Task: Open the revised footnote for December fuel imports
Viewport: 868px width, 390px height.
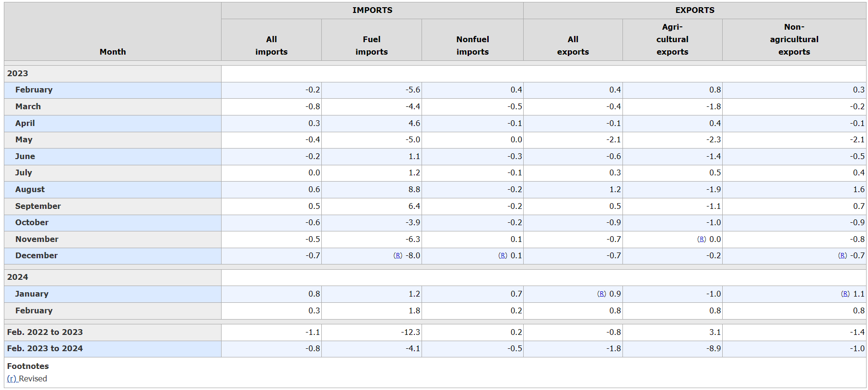Action: pyautogui.click(x=398, y=255)
